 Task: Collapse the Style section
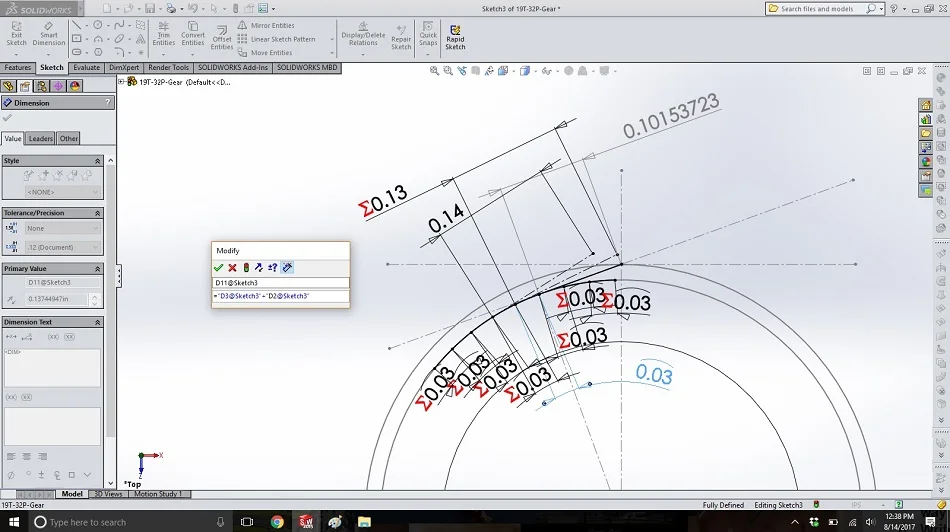coord(98,161)
